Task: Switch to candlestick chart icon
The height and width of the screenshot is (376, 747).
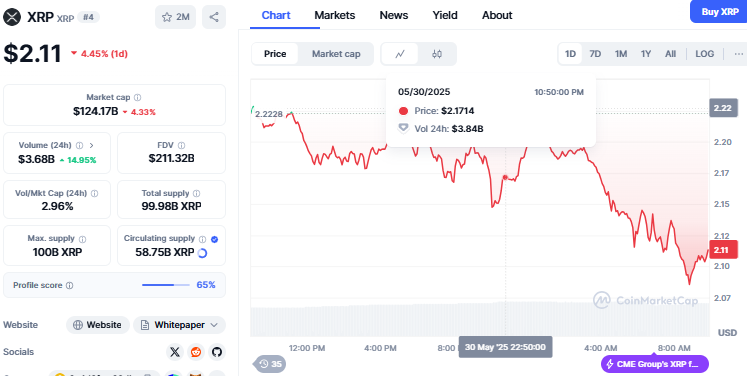Action: point(437,54)
